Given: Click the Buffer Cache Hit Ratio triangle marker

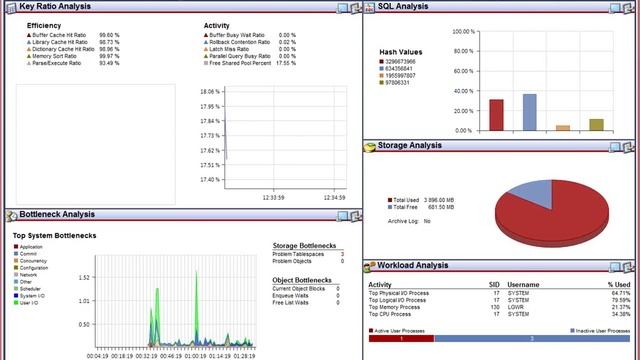Looking at the screenshot, I should [29, 36].
